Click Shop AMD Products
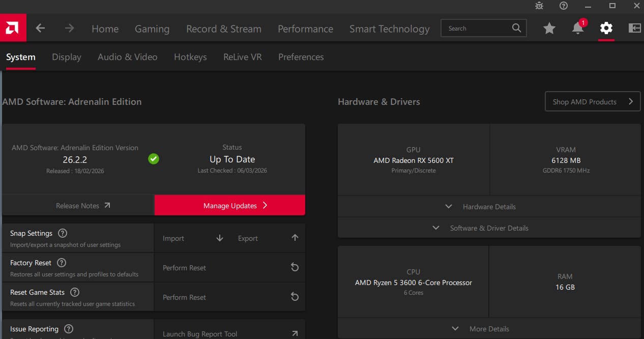This screenshot has height=339, width=644. pyautogui.click(x=592, y=101)
